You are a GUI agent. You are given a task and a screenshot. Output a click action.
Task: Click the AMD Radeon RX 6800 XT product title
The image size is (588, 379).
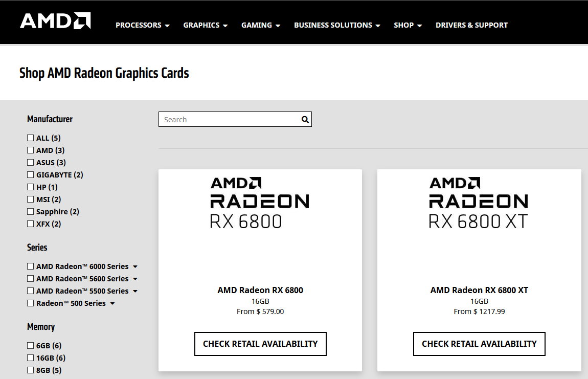point(479,290)
